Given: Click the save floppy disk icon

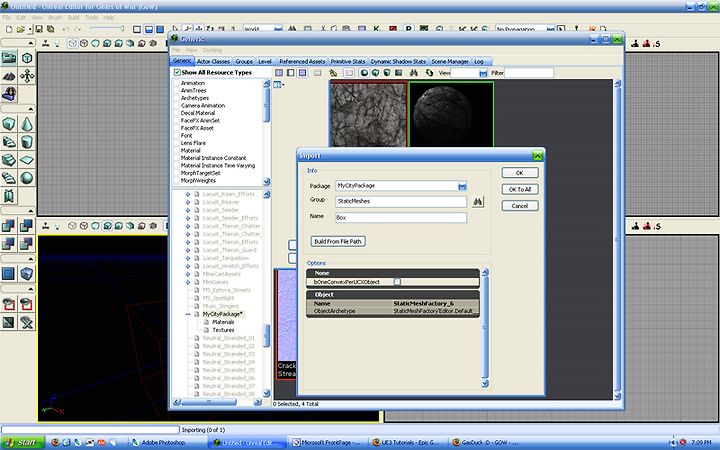Looking at the screenshot, I should point(39,29).
